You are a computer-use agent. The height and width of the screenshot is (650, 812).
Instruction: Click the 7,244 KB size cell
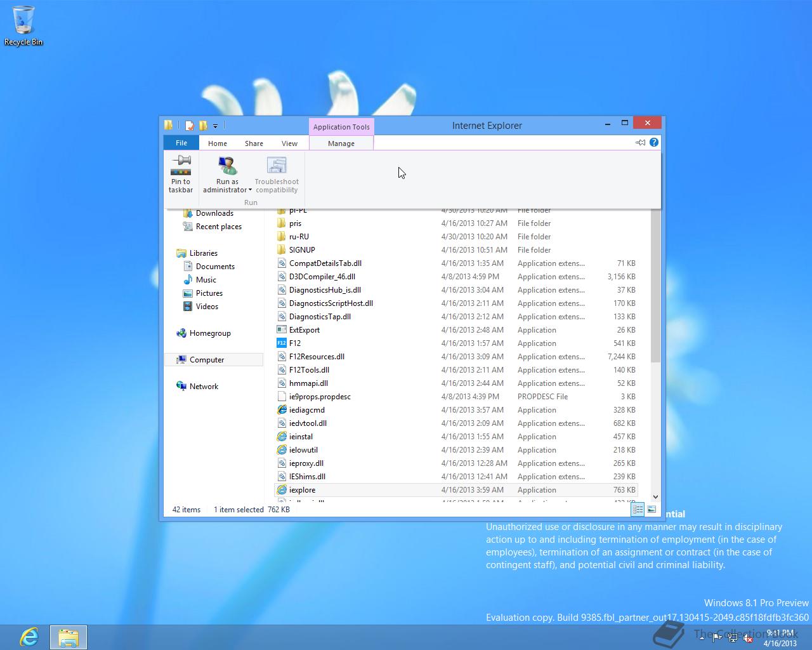coord(621,357)
